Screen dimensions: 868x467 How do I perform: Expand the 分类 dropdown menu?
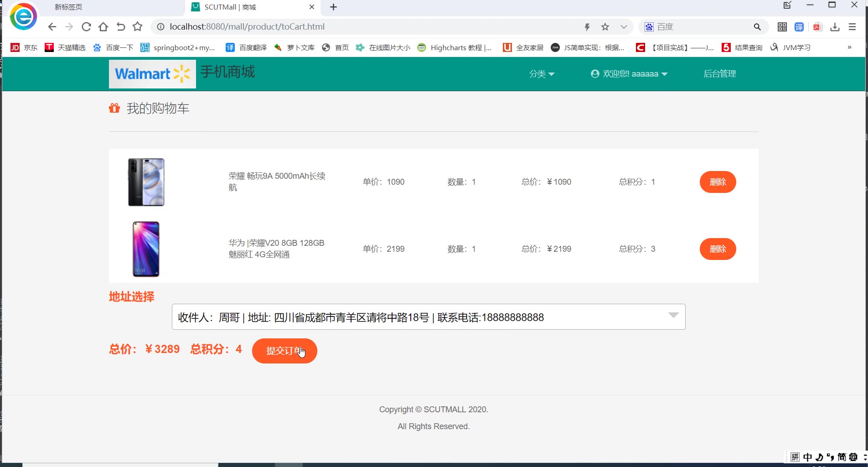tap(542, 74)
